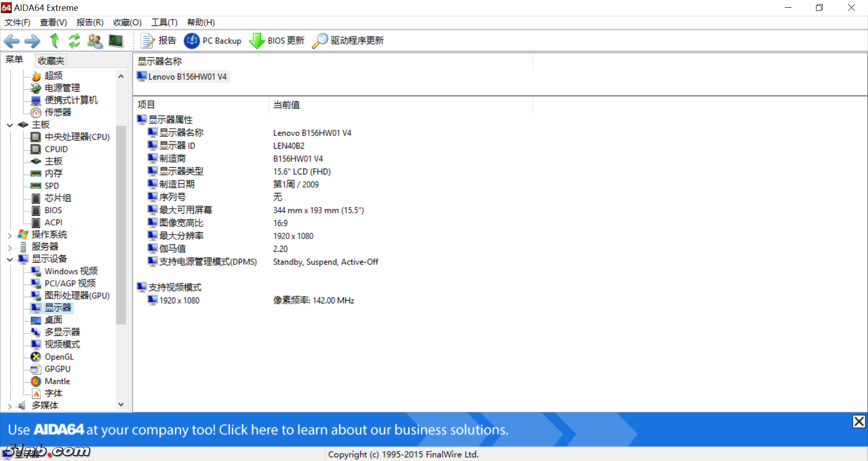Switch to the 收藏夹 tab

point(51,61)
